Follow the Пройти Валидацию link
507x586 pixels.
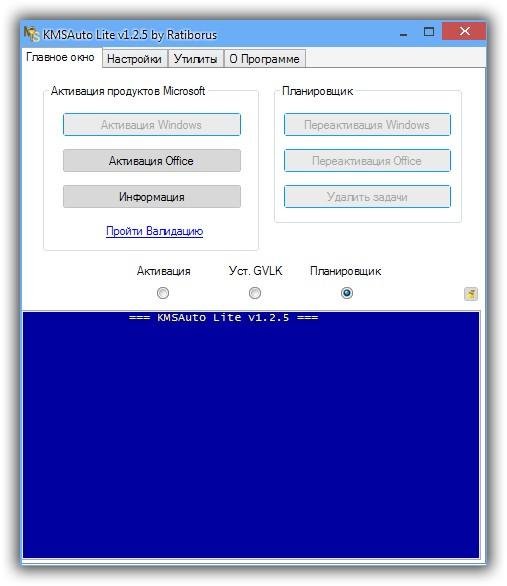coord(155,231)
